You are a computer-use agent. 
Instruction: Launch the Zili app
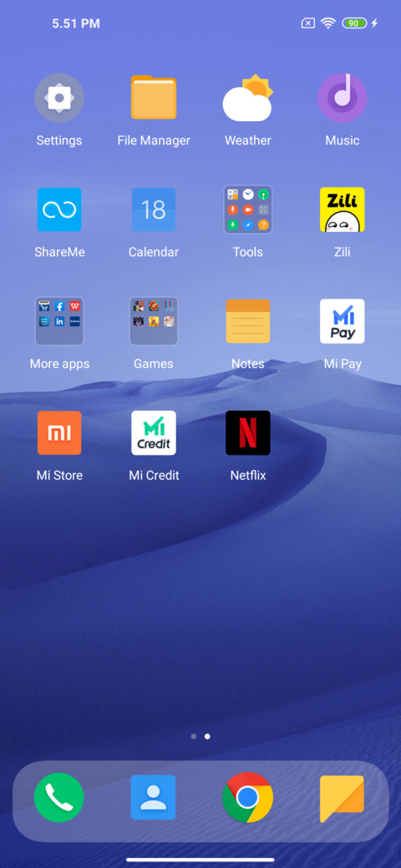click(343, 209)
